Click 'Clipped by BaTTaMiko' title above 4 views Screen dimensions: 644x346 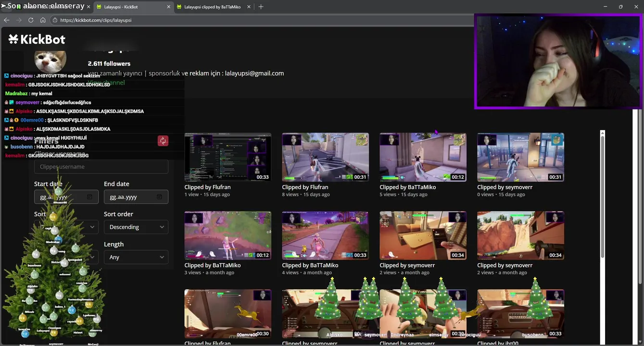tap(310, 265)
